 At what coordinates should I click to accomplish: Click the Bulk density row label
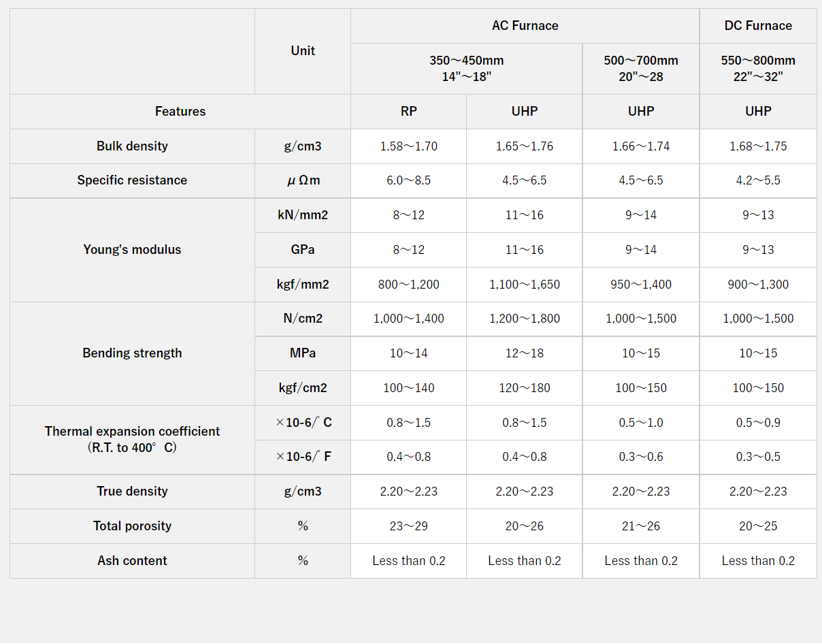132,146
